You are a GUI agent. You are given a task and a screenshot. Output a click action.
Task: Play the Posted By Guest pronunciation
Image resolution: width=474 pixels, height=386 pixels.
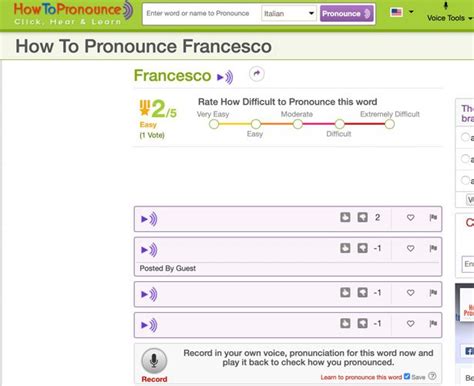point(149,250)
